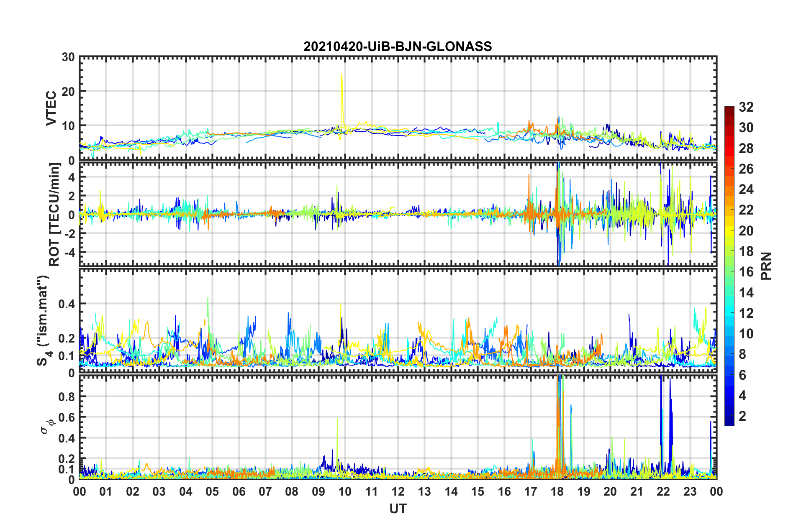796x532 pixels.
Task: Select colorbar tick value 32
Action: (746, 107)
